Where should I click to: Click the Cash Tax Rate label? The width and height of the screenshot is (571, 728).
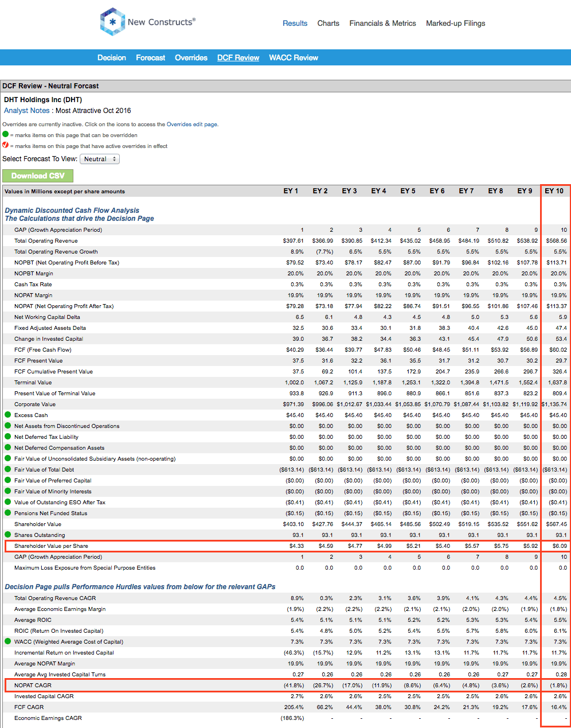(x=33, y=285)
